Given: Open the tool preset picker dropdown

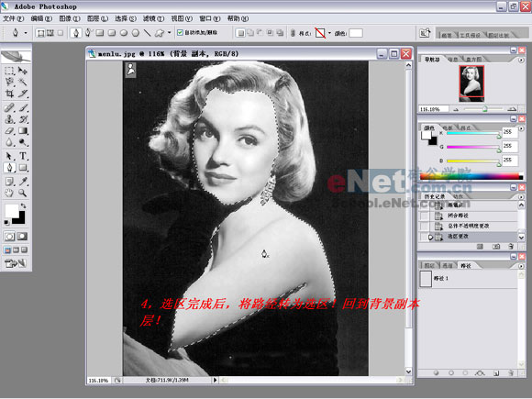Looking at the screenshot, I should click(26, 33).
